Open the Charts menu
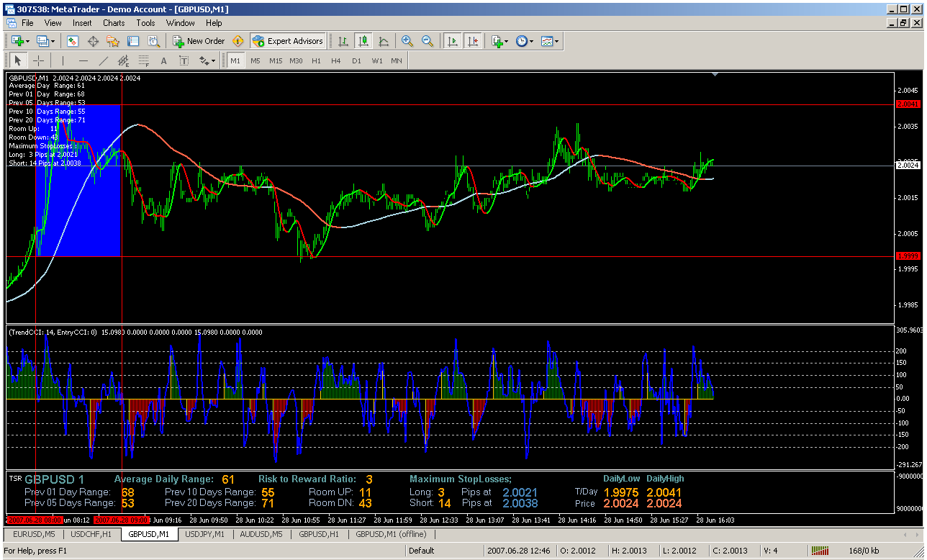The image size is (927, 560). (x=114, y=23)
